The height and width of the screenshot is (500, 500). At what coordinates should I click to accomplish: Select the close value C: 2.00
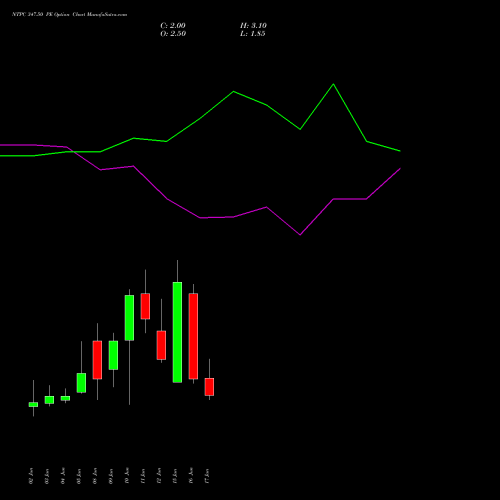tap(173, 26)
